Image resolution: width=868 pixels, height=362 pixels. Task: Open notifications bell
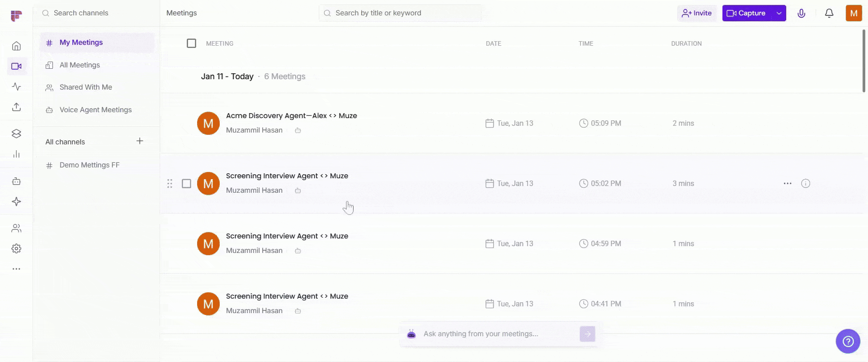pyautogui.click(x=829, y=13)
